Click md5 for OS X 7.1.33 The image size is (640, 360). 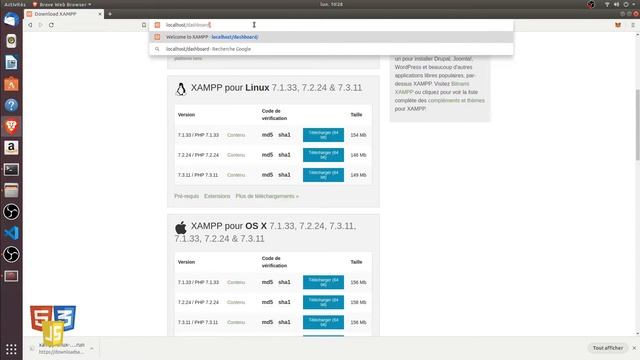(267, 282)
